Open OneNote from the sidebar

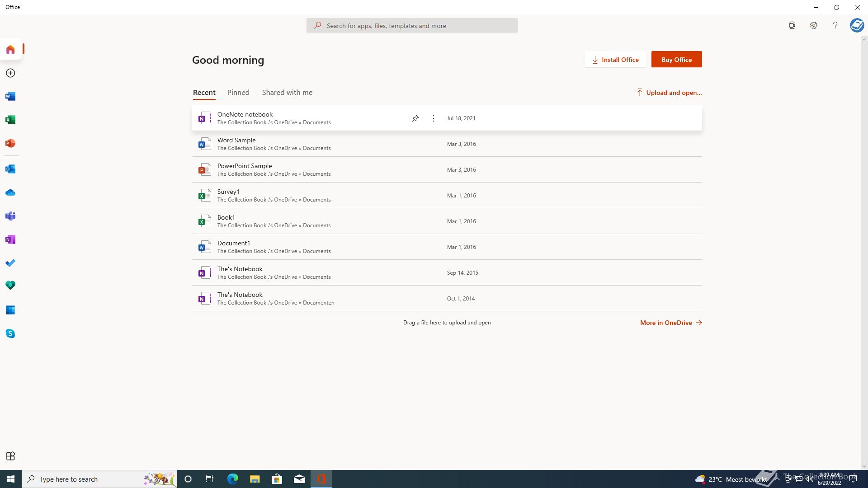pos(10,240)
